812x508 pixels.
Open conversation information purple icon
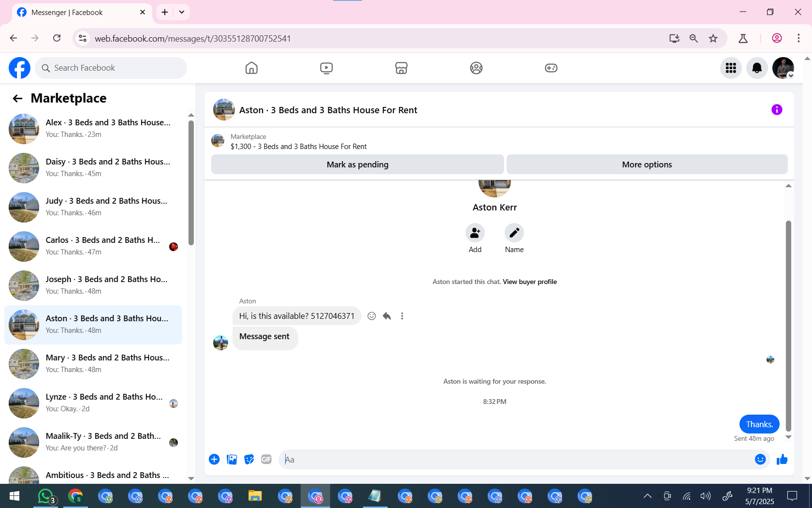777,110
